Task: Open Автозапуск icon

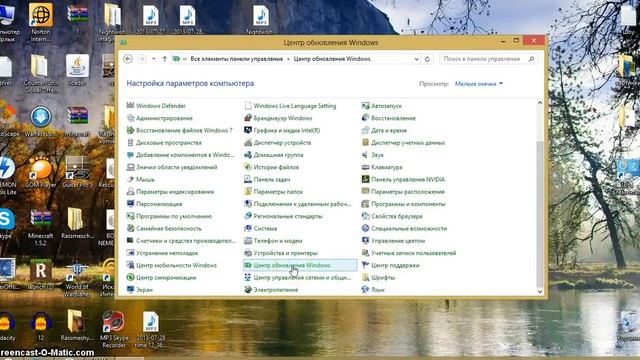Action: [x=365, y=105]
